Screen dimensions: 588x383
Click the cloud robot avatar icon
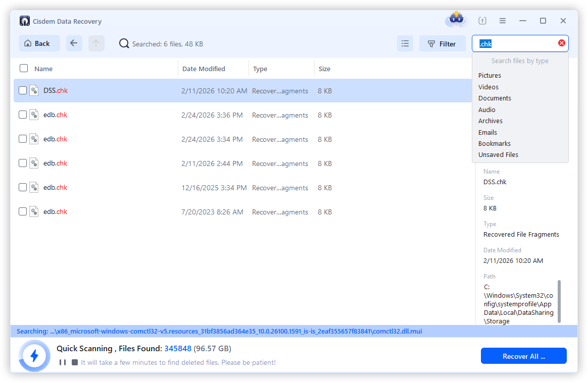(x=456, y=20)
